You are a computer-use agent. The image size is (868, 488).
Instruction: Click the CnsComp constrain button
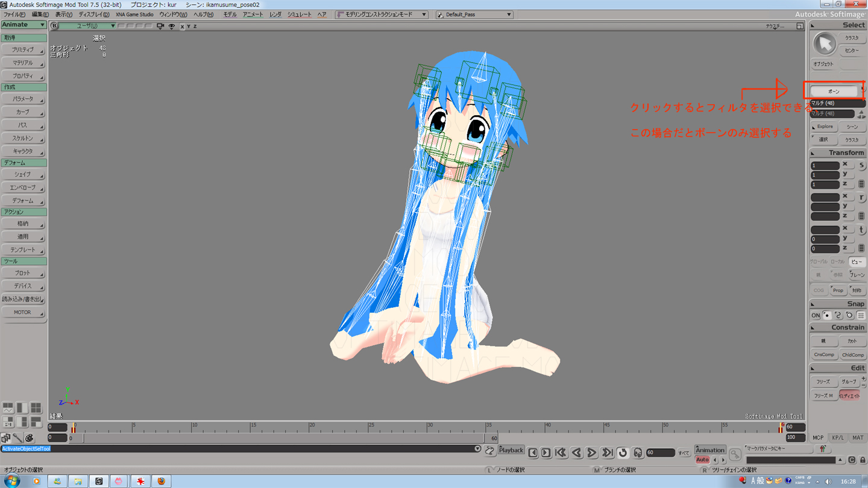pos(824,354)
